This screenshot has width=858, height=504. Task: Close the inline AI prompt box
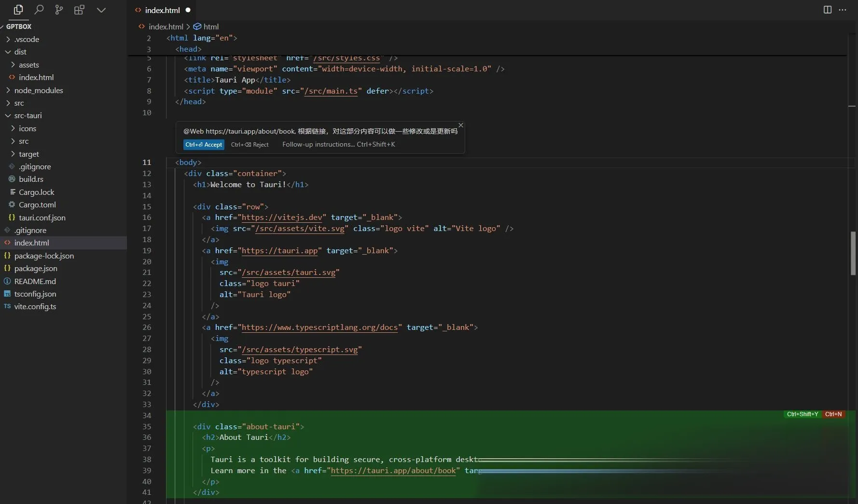[461, 125]
